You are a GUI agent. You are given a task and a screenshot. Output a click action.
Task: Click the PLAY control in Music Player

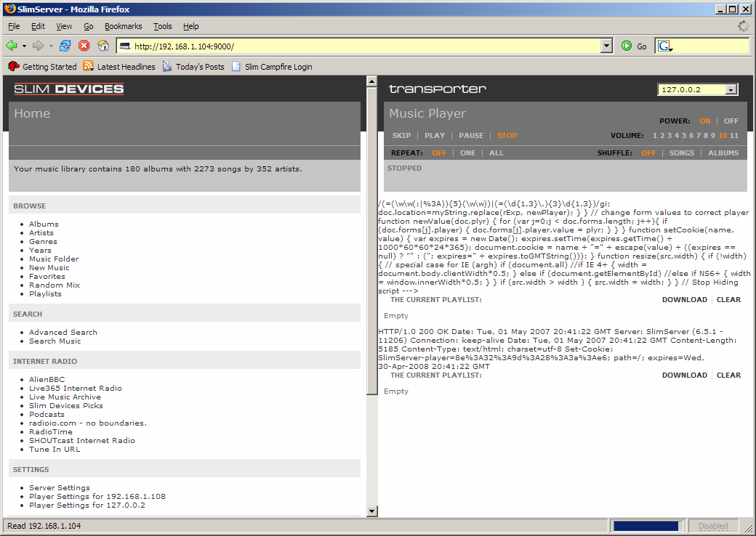tap(435, 136)
